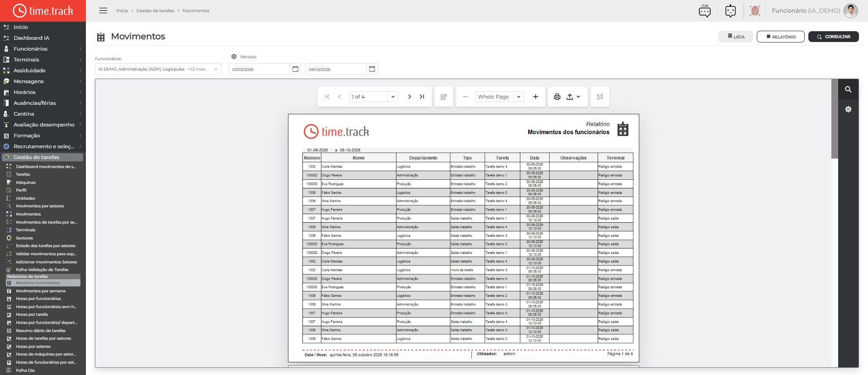Expand the Funcionários sidebar menu
This screenshot has height=375, width=868.
(x=43, y=49)
